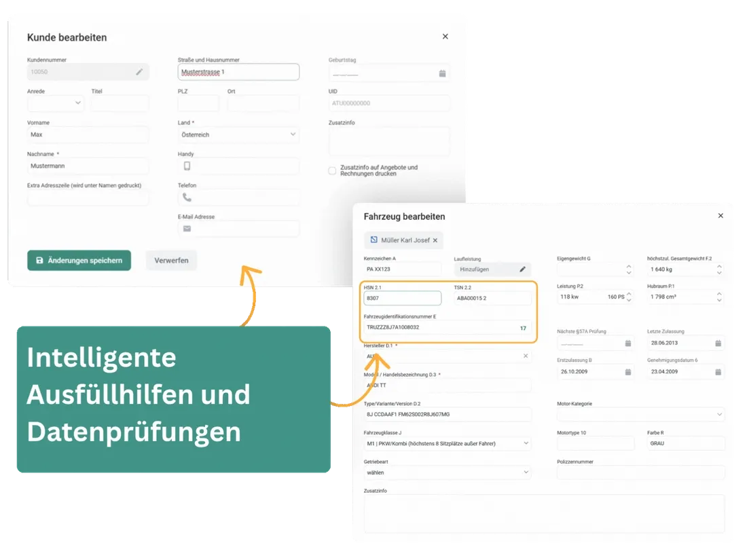747x560 pixels.
Task: Click the Kundennummer field showing 10050
Action: click(88, 72)
